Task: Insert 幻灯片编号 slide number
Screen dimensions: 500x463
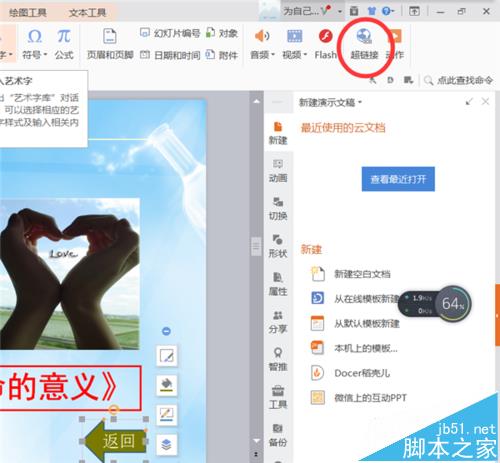Action: pyautogui.click(x=170, y=33)
